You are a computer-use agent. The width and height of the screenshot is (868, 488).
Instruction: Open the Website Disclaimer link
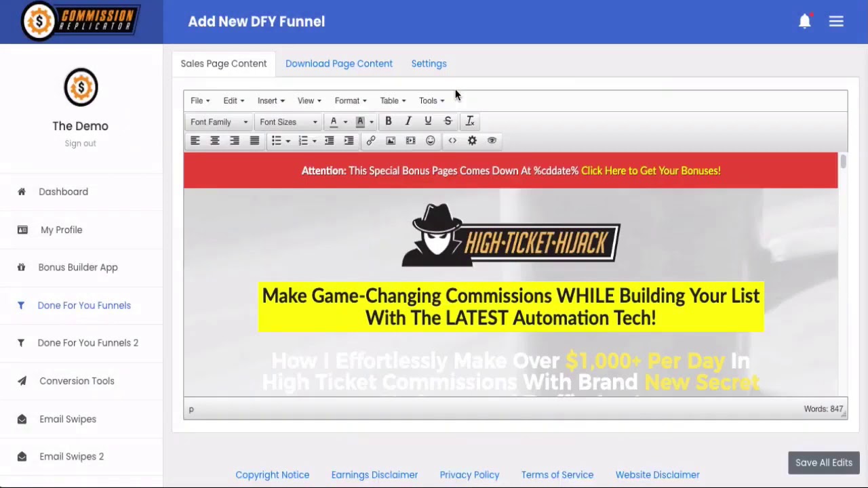pos(658,475)
